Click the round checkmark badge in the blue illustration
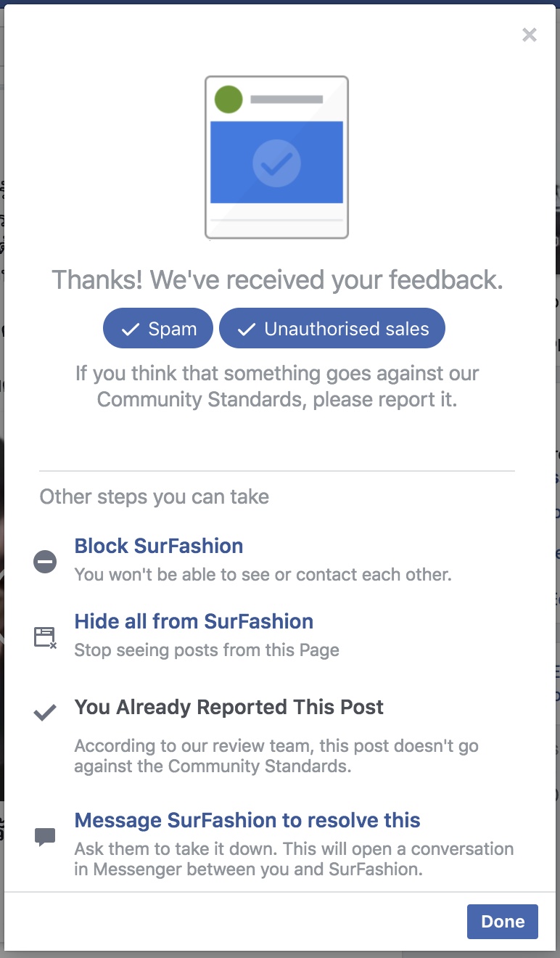The height and width of the screenshot is (958, 560). [276, 163]
